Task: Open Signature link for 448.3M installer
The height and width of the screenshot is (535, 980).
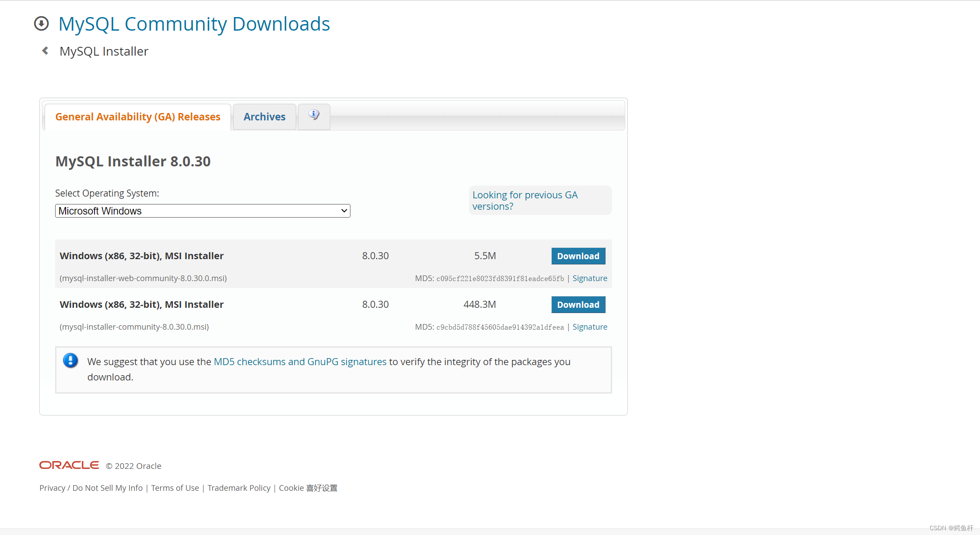Action: click(x=590, y=327)
